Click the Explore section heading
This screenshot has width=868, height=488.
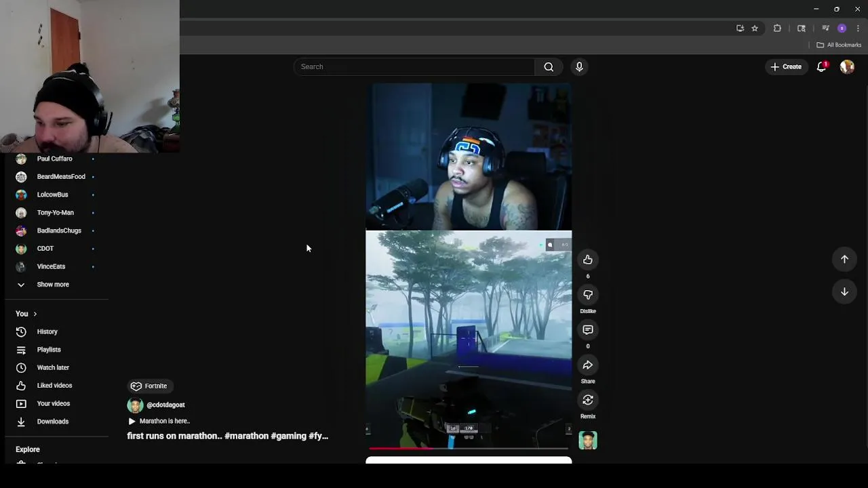coord(28,449)
